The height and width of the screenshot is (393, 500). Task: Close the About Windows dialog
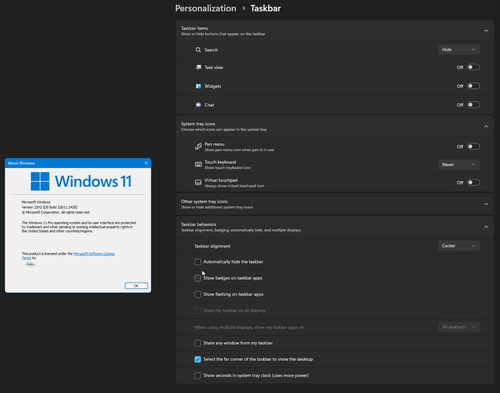pos(146,163)
